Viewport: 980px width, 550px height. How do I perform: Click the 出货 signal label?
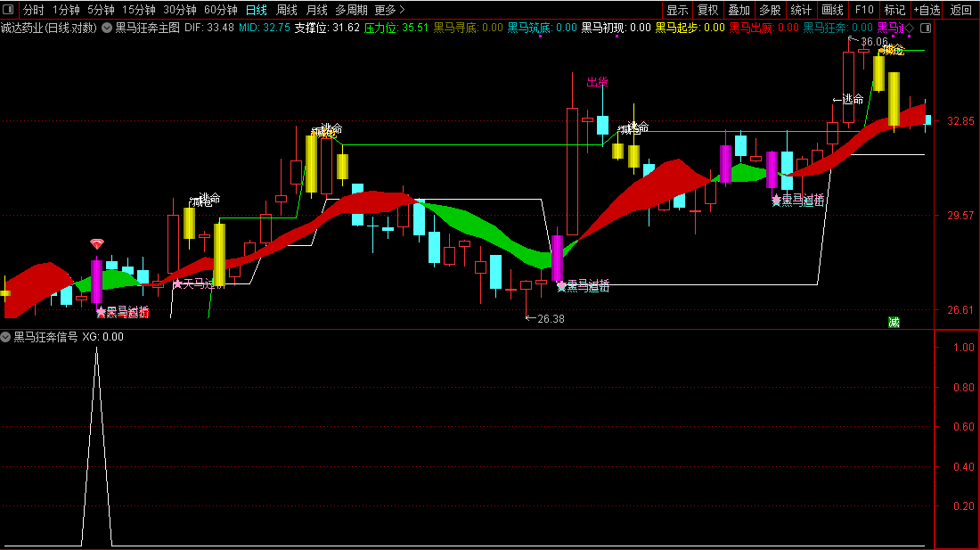pos(597,82)
